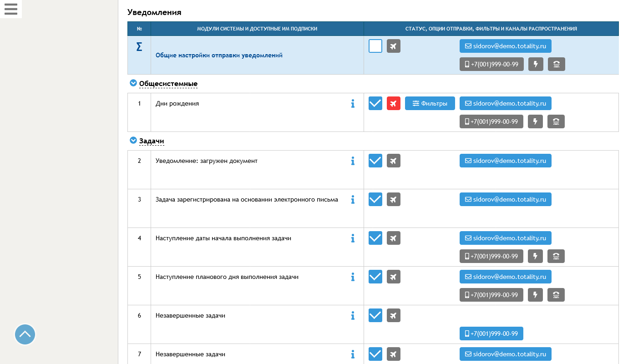Open the hamburger main menu
The image size is (628, 364).
click(10, 9)
